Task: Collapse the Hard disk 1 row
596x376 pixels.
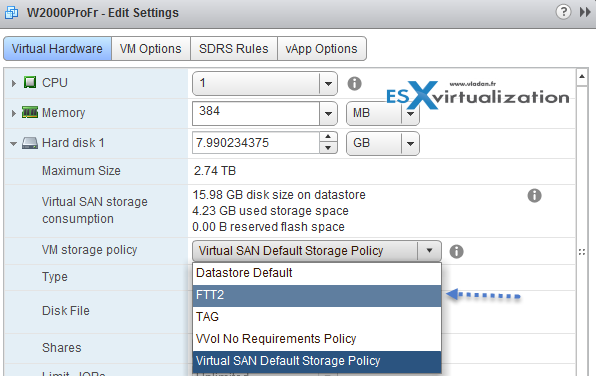Action: pos(13,144)
